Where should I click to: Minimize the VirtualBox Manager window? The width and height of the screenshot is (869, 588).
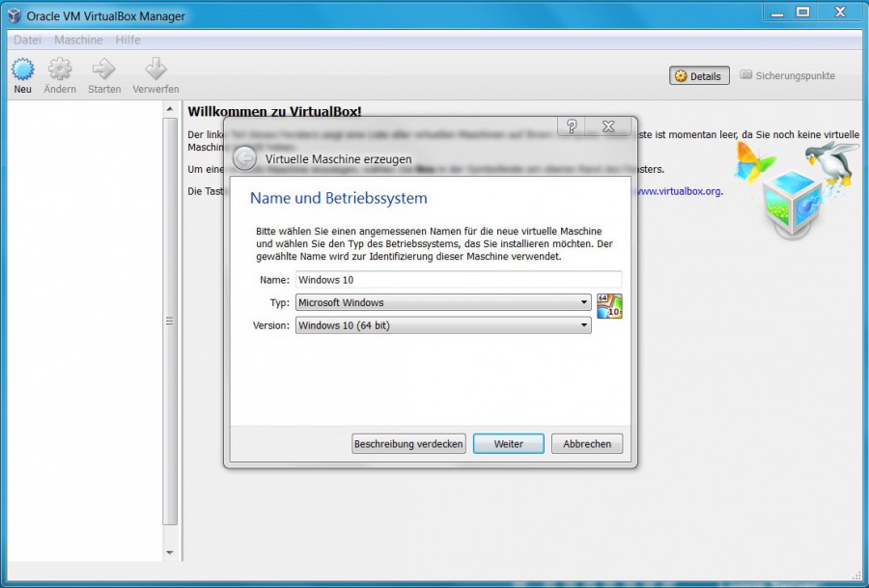777,13
